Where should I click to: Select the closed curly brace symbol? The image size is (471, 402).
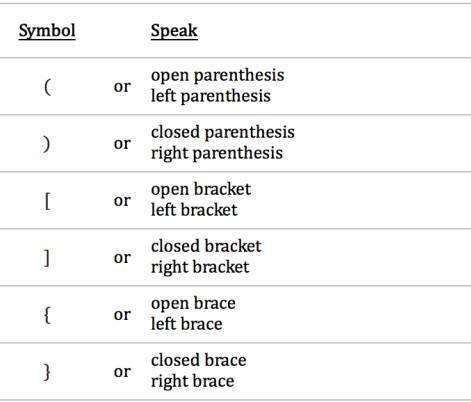47,372
